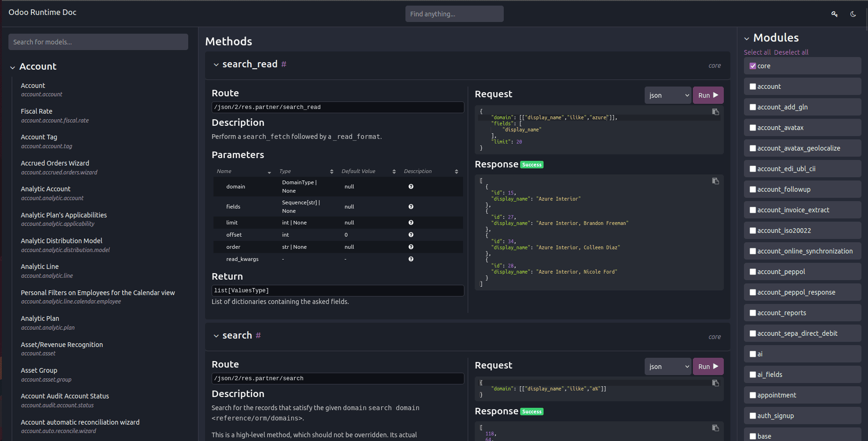Enable the account module checkbox
The height and width of the screenshot is (441, 868).
(753, 87)
